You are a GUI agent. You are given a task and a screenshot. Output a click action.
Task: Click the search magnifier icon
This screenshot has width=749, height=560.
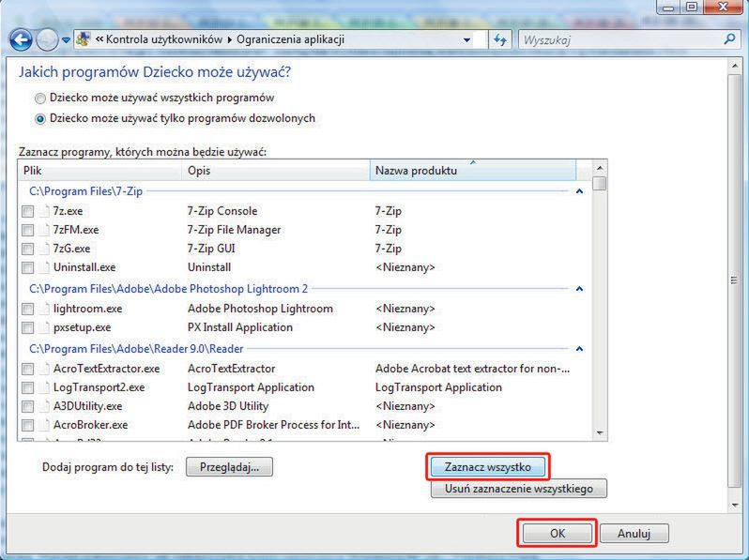point(729,39)
